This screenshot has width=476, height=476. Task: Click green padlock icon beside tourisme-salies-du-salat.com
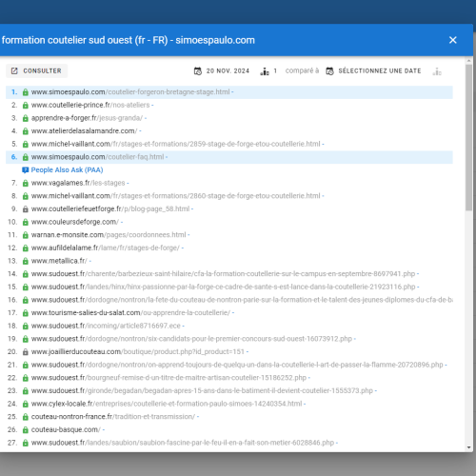26,313
